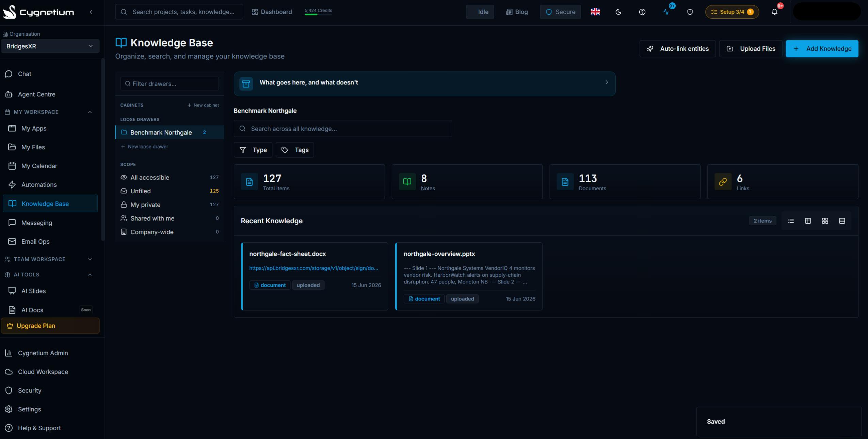
Task: Switch to list view icon
Action: 791,221
